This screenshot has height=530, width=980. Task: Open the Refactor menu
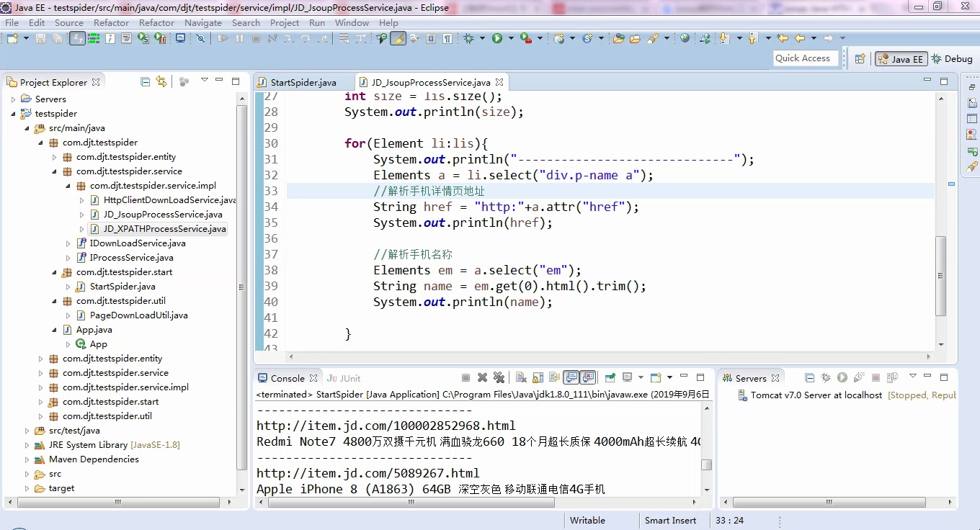[x=111, y=22]
